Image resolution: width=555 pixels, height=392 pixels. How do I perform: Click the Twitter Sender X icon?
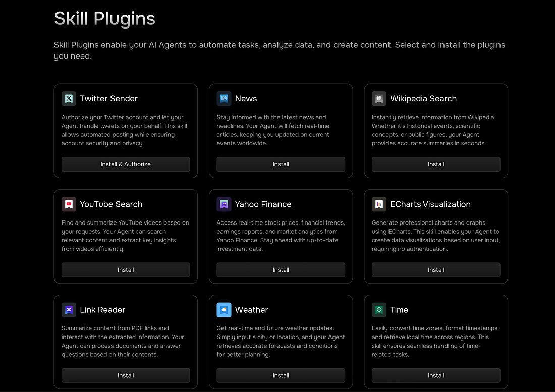click(69, 98)
